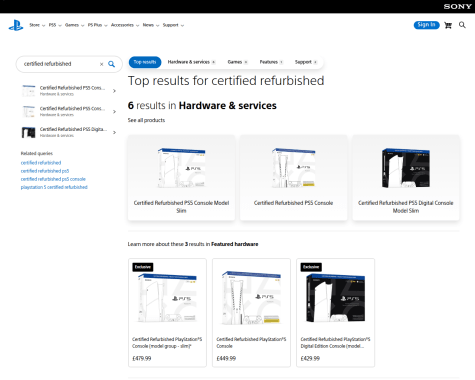Submit search with blue magnifier icon
475x380 pixels.
(111, 64)
